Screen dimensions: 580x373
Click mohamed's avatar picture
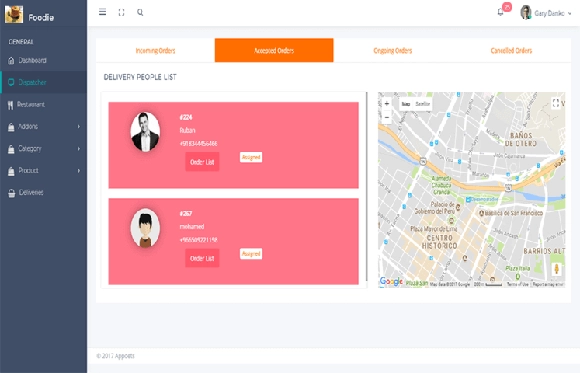tap(145, 228)
